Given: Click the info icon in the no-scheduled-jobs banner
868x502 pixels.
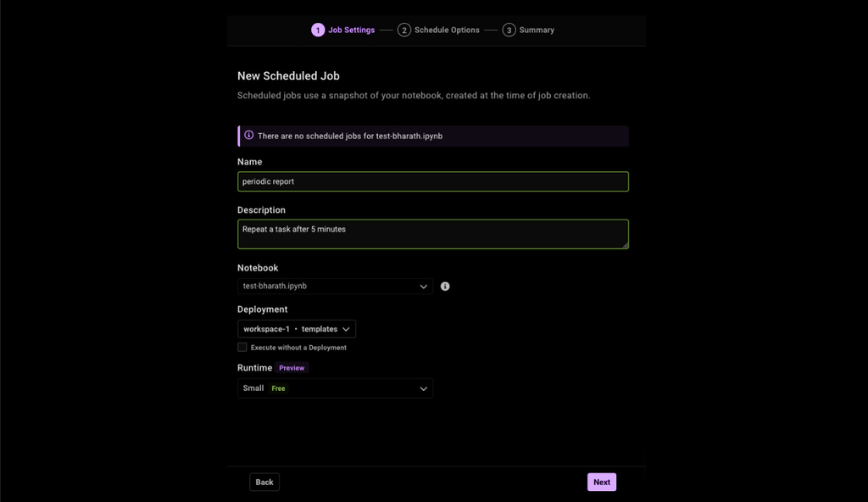Looking at the screenshot, I should 249,135.
